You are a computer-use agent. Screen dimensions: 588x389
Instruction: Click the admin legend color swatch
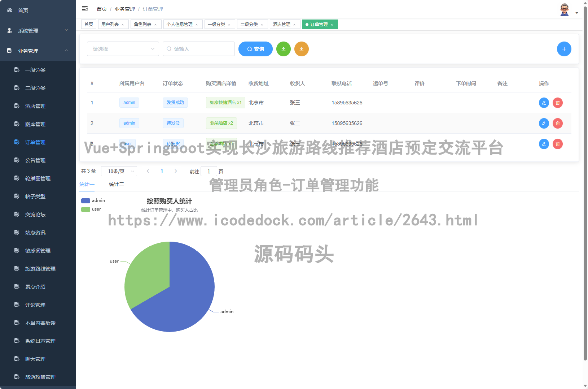tap(85, 200)
